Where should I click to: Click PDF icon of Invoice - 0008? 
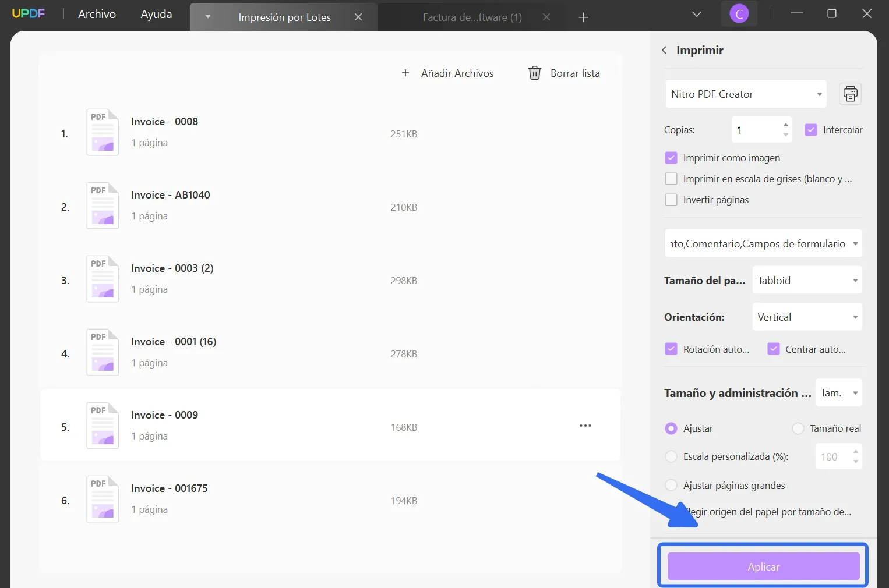pyautogui.click(x=103, y=132)
